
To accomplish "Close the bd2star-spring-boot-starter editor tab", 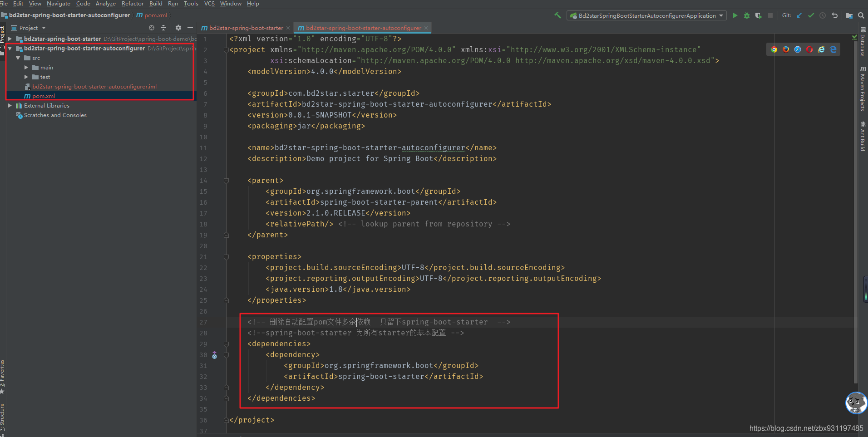I will coord(288,28).
